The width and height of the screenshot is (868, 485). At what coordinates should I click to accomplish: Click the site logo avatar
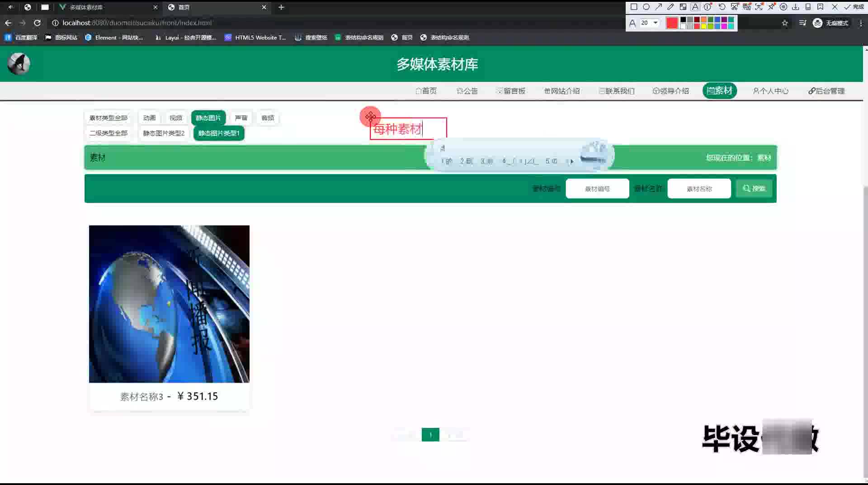tap(19, 64)
